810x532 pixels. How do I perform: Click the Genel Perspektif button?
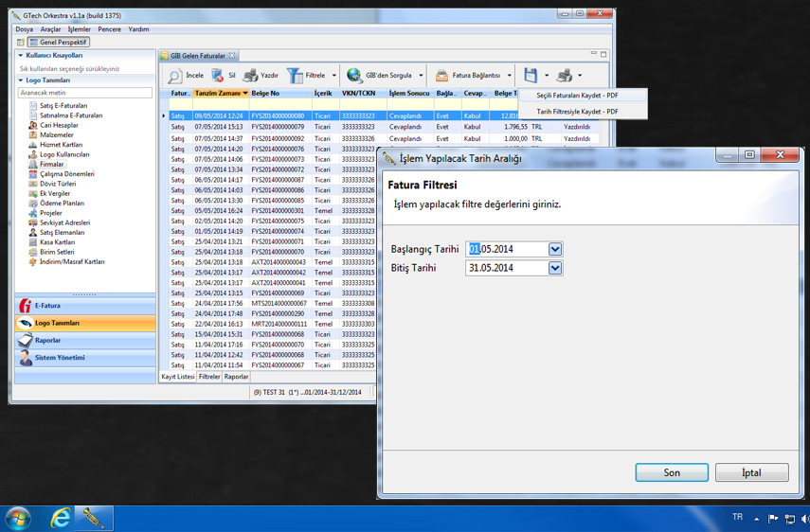pos(59,42)
